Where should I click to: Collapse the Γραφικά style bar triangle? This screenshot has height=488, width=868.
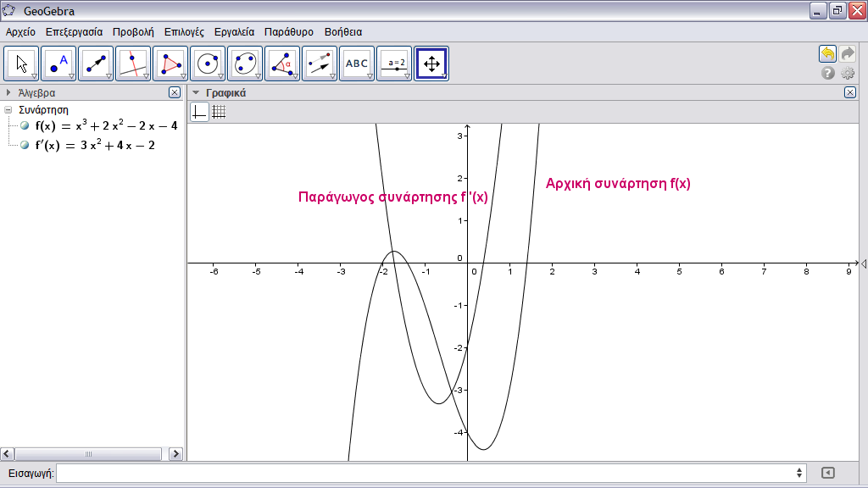pos(196,92)
